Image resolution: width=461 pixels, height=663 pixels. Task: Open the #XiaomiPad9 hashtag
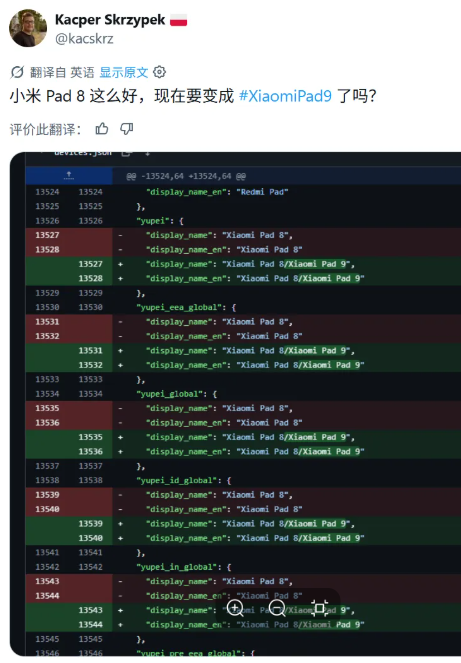point(285,96)
